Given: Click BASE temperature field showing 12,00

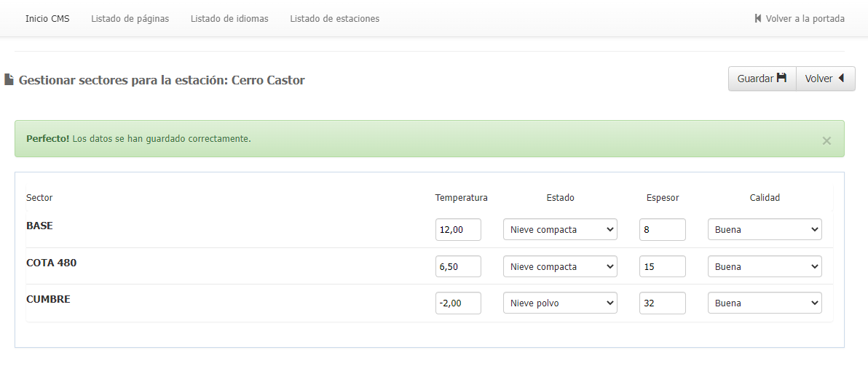Looking at the screenshot, I should [x=458, y=229].
